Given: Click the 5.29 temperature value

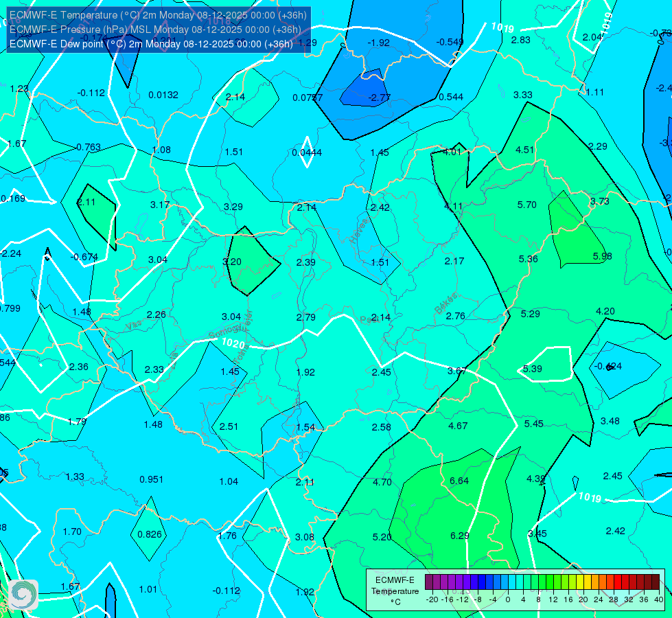Looking at the screenshot, I should pyautogui.click(x=530, y=314).
